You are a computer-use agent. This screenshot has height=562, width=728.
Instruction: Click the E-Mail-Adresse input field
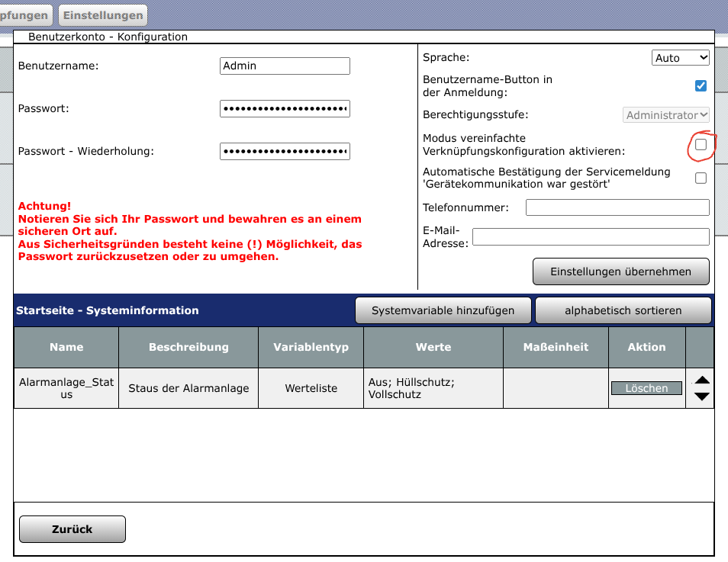click(590, 237)
